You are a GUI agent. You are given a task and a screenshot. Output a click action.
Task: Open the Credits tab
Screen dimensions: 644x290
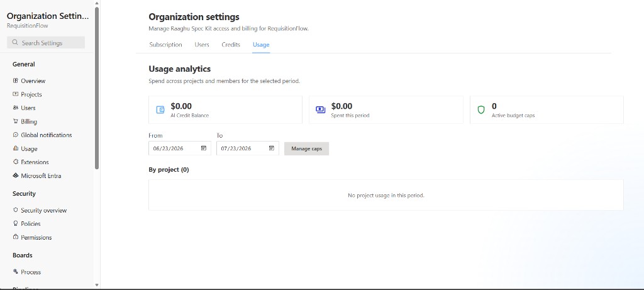(x=231, y=45)
